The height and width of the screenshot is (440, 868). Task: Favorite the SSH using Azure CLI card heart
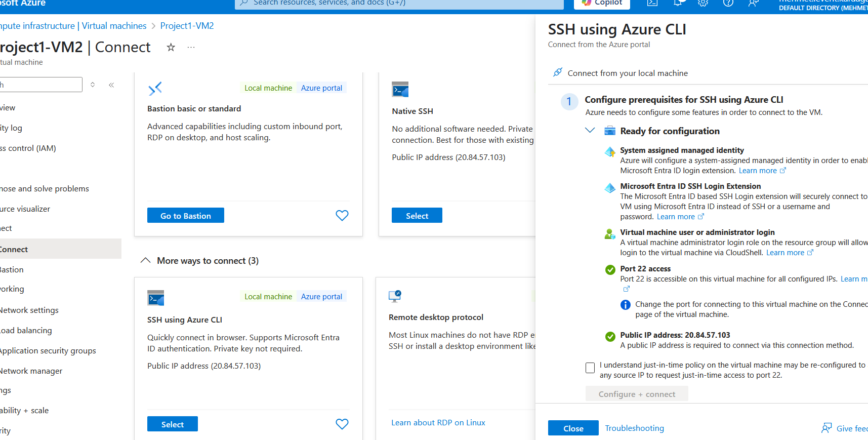click(342, 424)
